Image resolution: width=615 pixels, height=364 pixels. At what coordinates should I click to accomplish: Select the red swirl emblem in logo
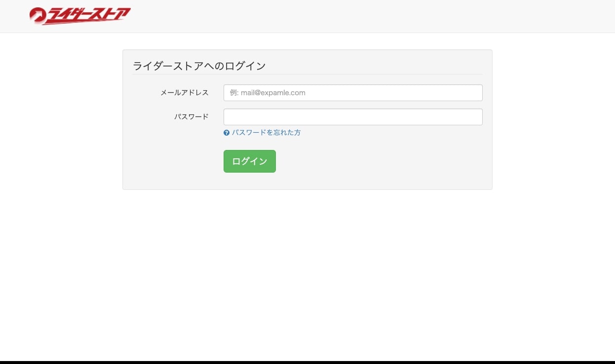(x=37, y=15)
